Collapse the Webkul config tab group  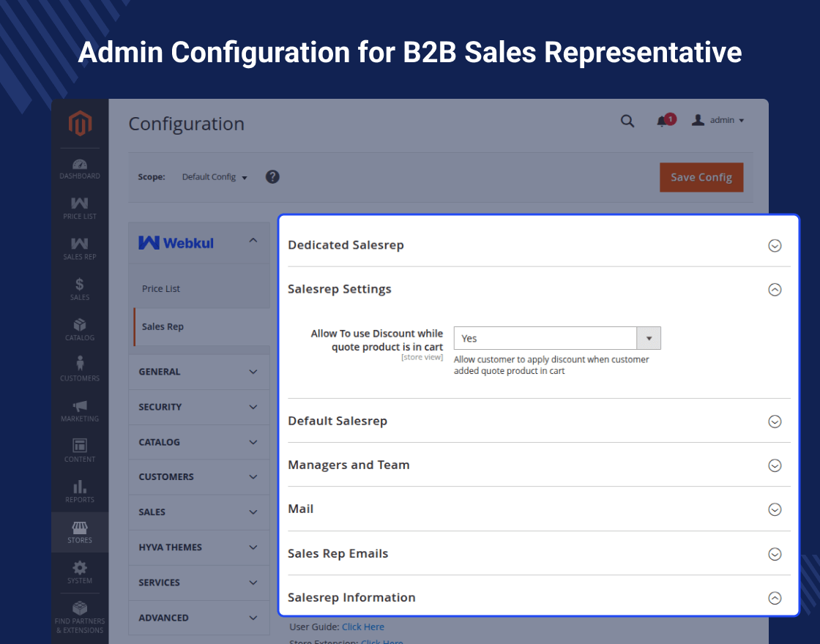[253, 241]
